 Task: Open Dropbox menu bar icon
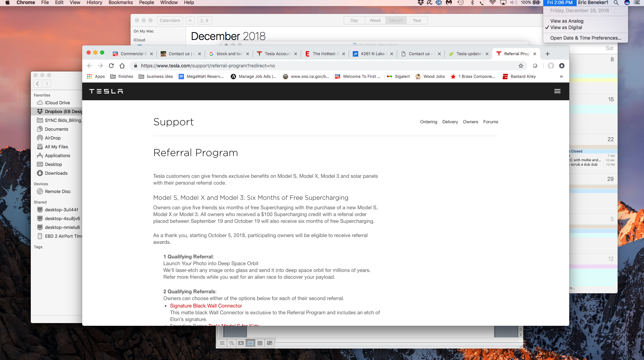click(x=421, y=3)
